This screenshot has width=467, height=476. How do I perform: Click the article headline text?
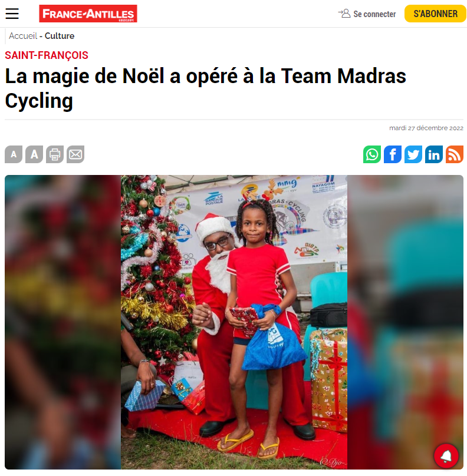(205, 88)
